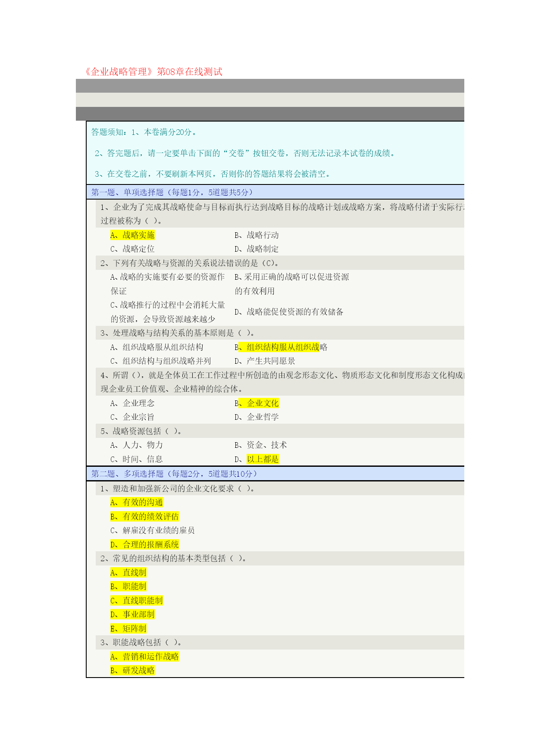The height and width of the screenshot is (756, 535).
Task: Select option B、研发战略
Action: pos(132,670)
